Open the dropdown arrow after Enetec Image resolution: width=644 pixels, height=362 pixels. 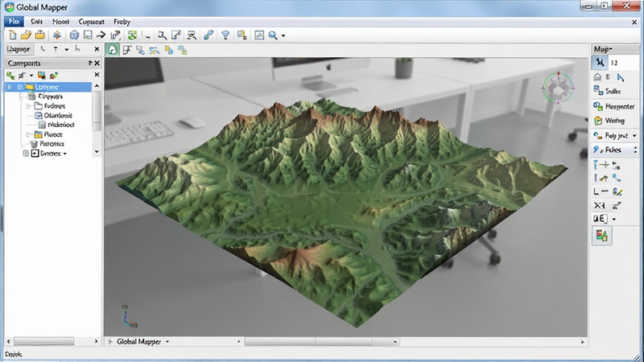coord(65,154)
